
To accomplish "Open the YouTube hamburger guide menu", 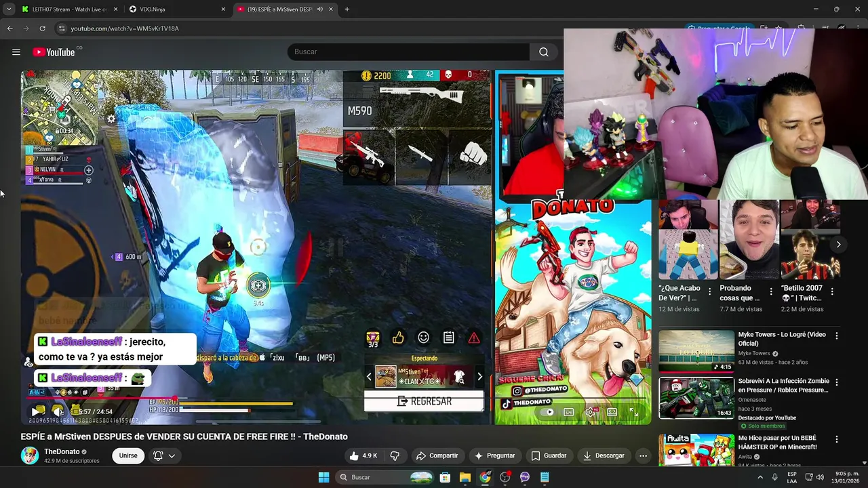I will click(16, 52).
